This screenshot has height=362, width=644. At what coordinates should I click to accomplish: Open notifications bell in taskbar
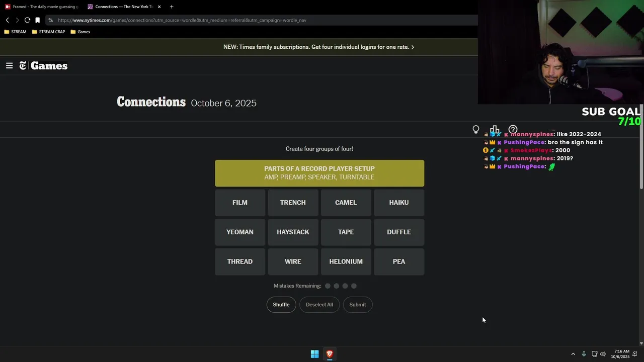(635, 354)
